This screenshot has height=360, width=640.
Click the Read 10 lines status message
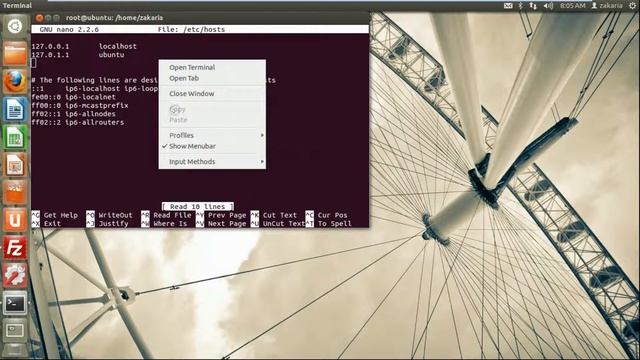click(198, 207)
